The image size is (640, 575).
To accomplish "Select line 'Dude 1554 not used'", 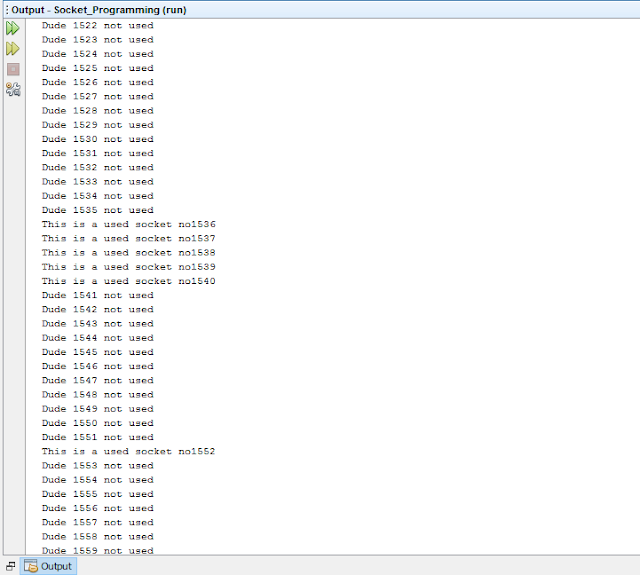I will (98, 480).
